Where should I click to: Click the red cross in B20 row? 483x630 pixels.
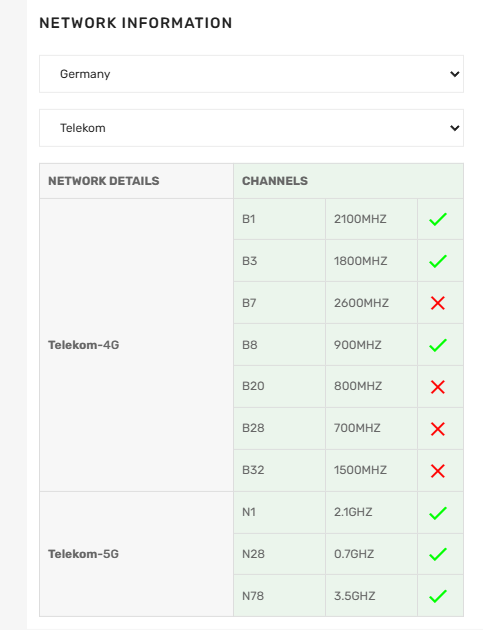point(438,387)
